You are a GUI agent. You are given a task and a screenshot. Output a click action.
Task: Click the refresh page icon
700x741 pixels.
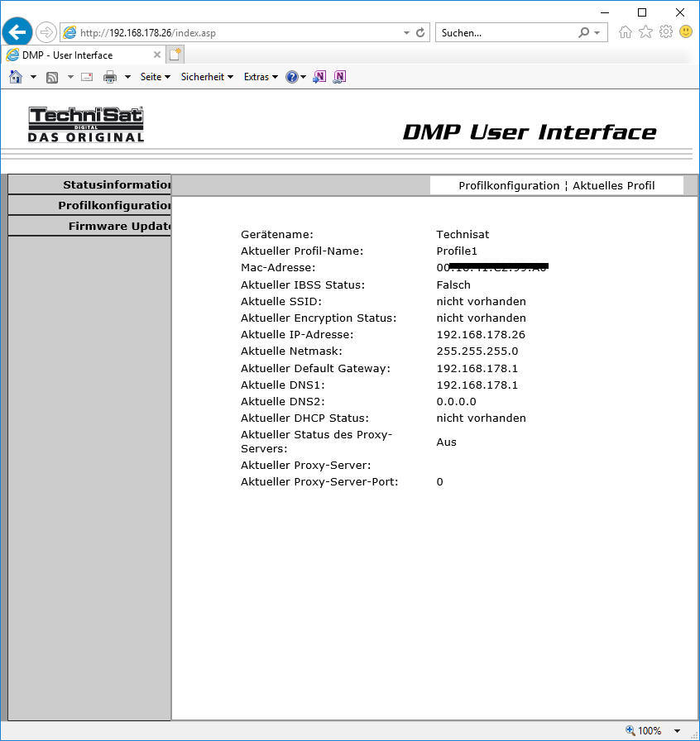(x=420, y=33)
